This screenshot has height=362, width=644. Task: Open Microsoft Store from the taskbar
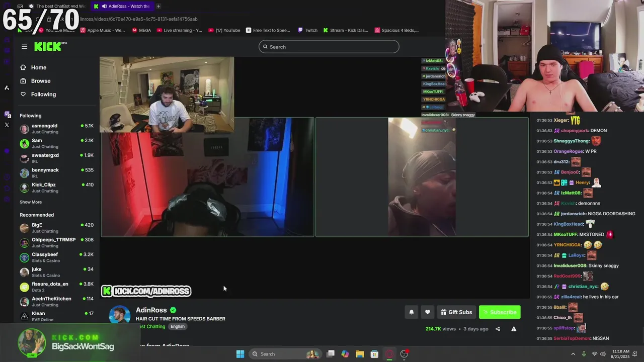tap(374, 354)
